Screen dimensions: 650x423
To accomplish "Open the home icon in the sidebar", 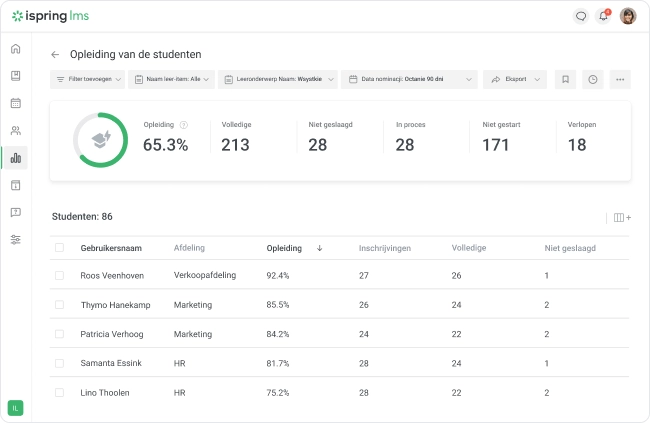I will [x=15, y=49].
